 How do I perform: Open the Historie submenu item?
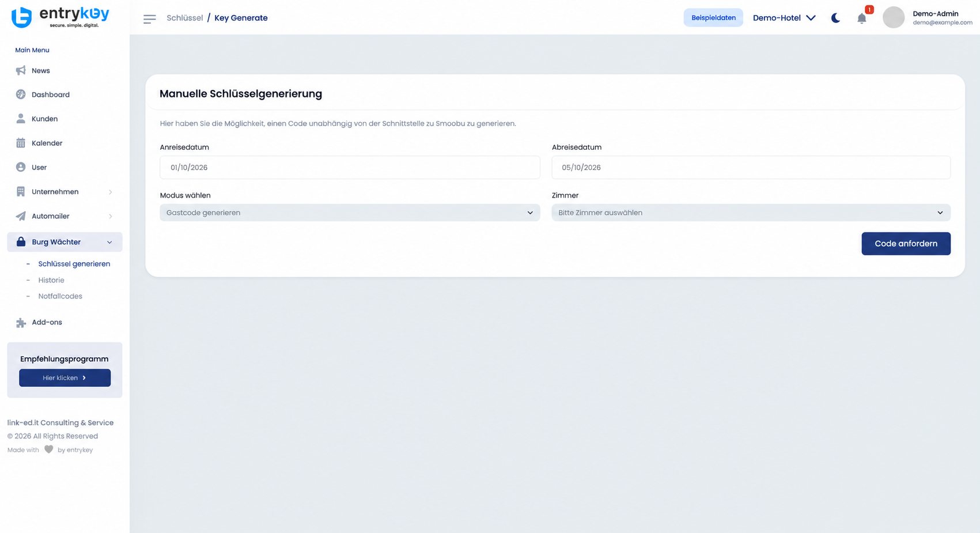(x=51, y=280)
